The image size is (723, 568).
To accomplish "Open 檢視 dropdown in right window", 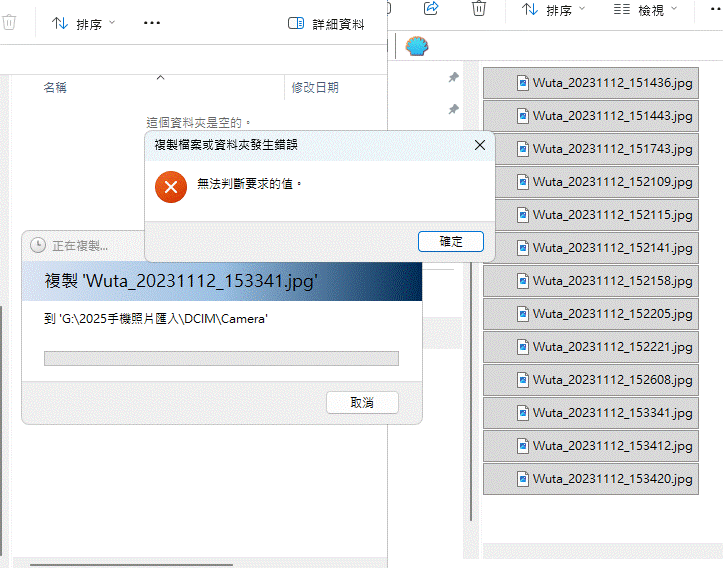I will coord(646,10).
